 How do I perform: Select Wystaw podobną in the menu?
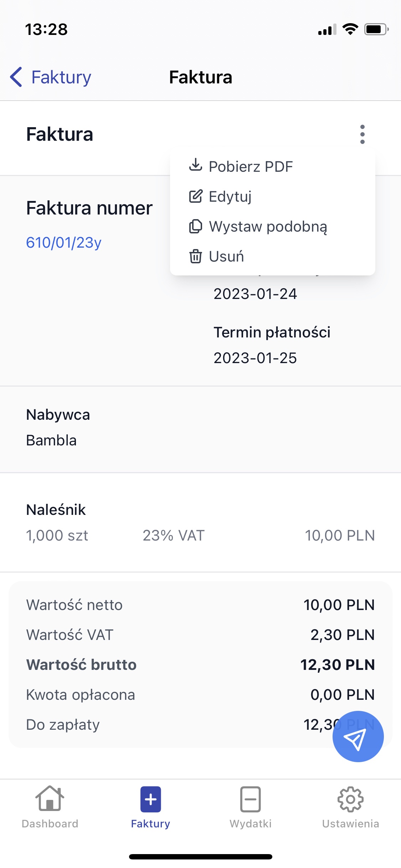(x=268, y=227)
